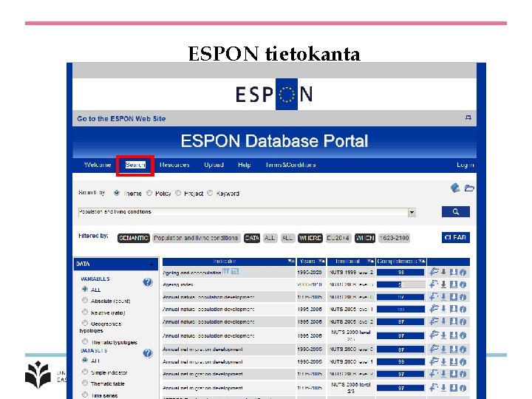Click the University logo at bottom left
The image size is (532, 399).
click(38, 375)
